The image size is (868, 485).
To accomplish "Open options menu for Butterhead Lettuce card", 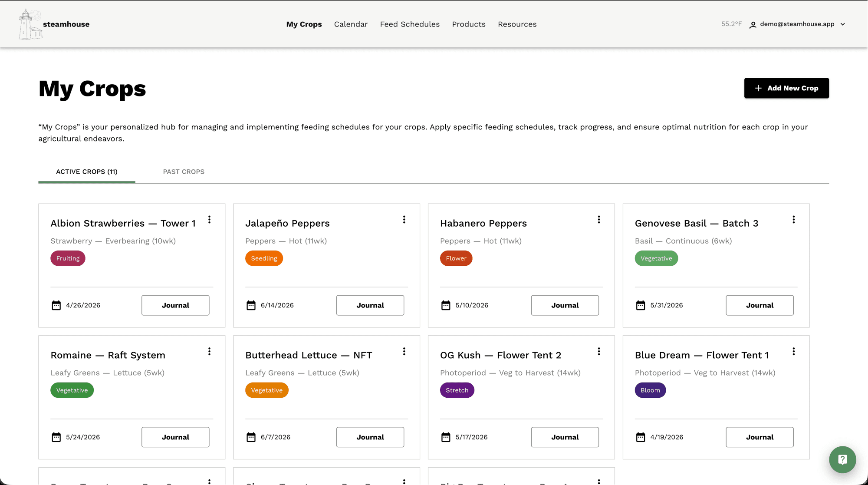I will tap(404, 352).
